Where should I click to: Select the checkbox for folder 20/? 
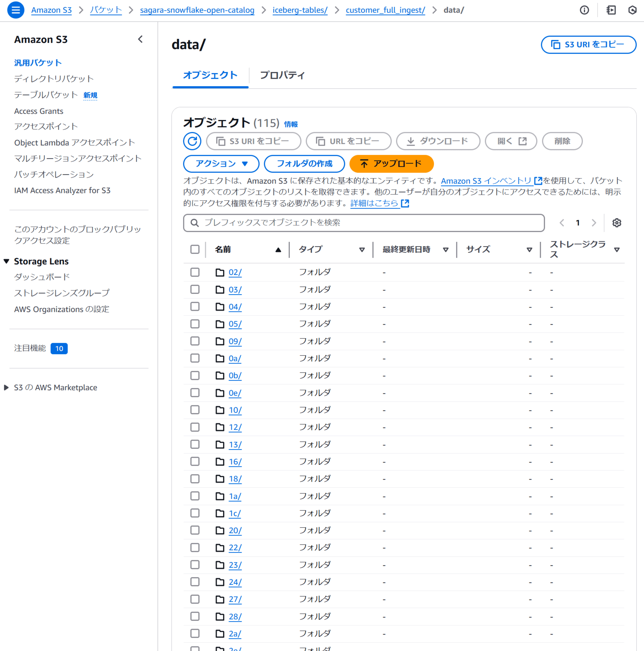pos(195,530)
